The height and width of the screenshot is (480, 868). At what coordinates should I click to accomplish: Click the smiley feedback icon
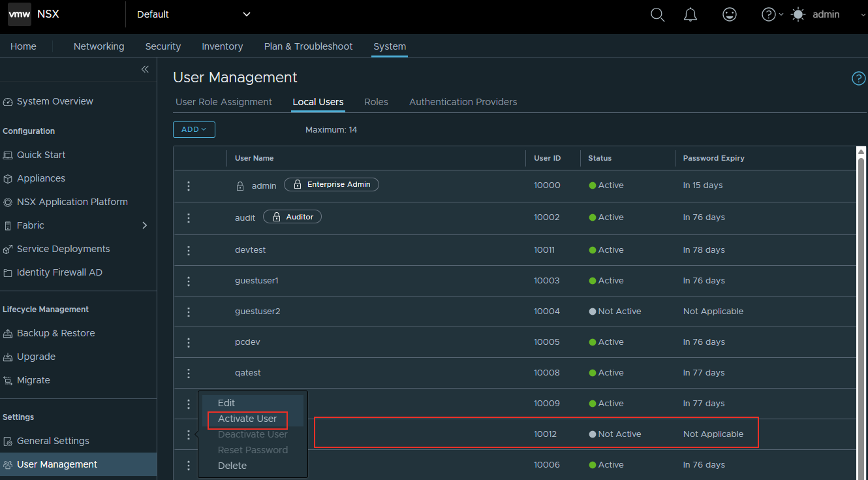(730, 14)
